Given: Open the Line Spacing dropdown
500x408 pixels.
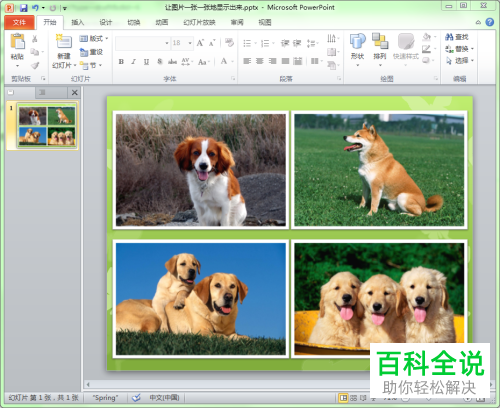Looking at the screenshot, I should coord(312,43).
